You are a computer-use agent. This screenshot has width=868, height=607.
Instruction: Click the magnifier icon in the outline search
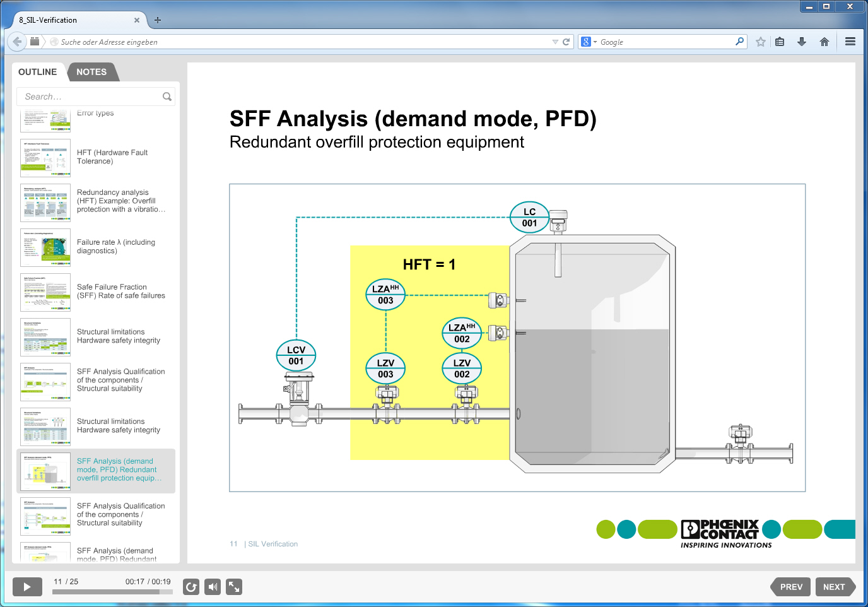167,96
